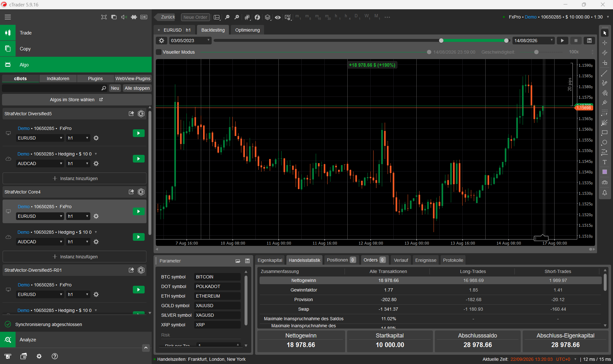Open Algos im Store wählen link

[76, 100]
